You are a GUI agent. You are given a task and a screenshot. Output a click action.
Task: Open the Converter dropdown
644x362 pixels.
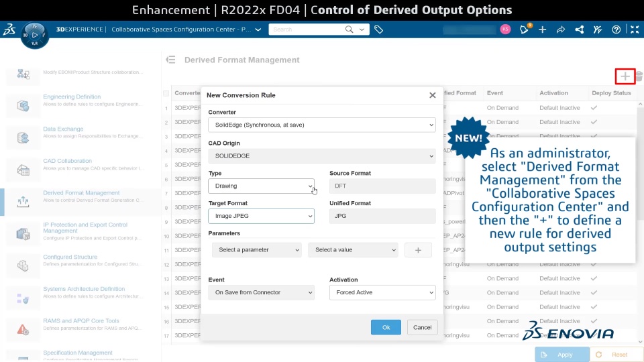click(x=322, y=125)
